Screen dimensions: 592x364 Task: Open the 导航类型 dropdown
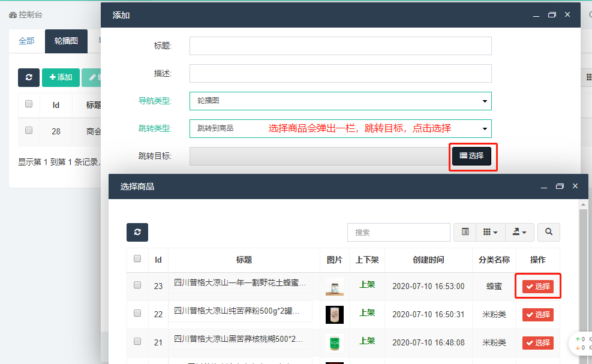(x=340, y=101)
